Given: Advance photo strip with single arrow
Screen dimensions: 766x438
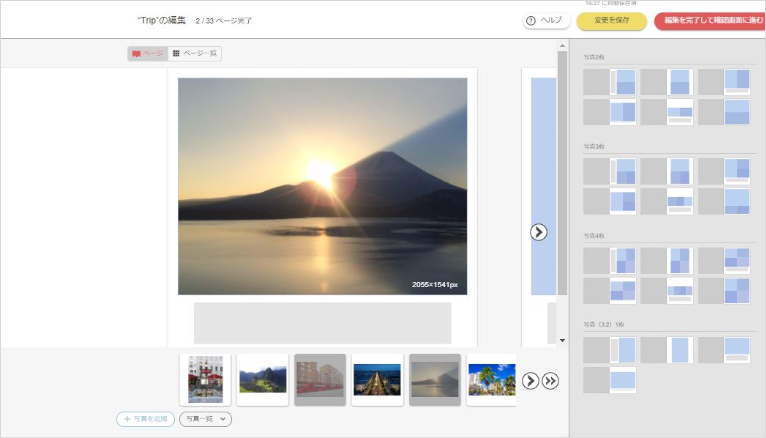Looking at the screenshot, I should (x=531, y=381).
